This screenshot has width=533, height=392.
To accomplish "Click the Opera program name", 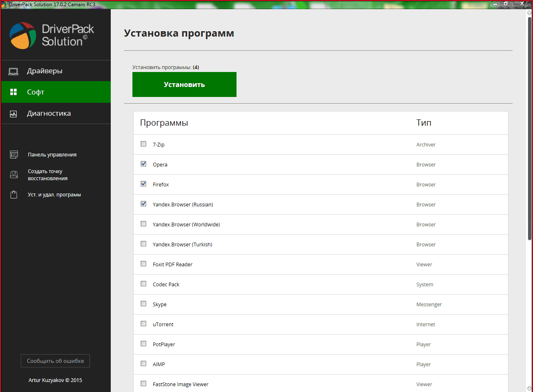I will (160, 165).
